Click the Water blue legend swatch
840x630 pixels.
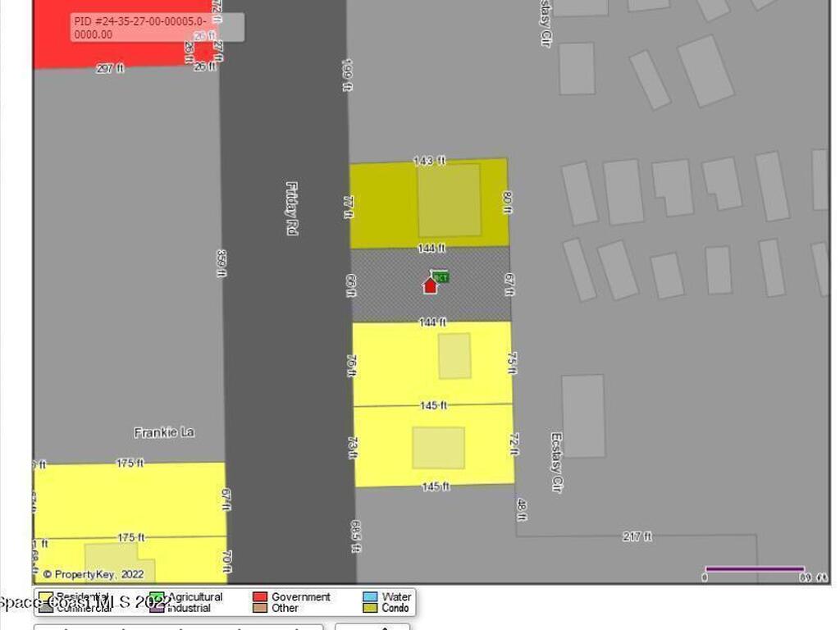click(x=370, y=597)
